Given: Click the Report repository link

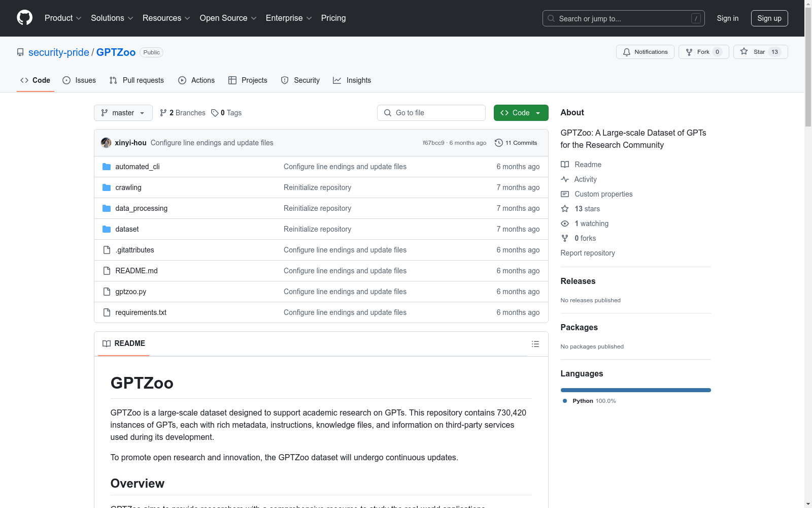Looking at the screenshot, I should (x=587, y=253).
